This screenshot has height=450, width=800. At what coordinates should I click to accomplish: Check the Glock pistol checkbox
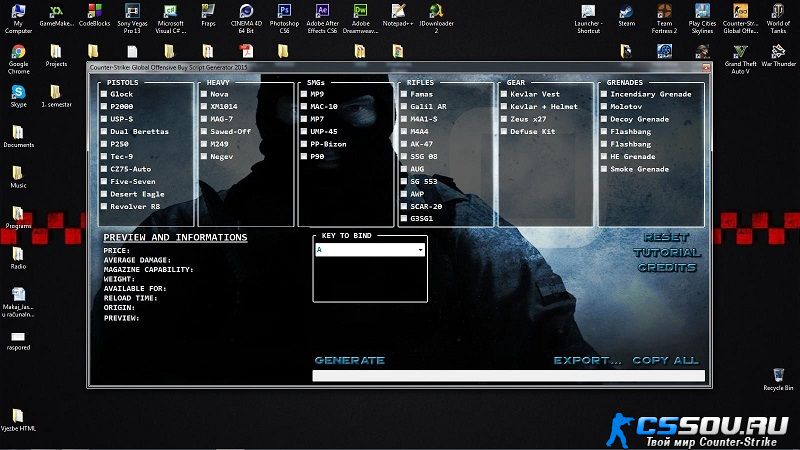[x=104, y=94]
